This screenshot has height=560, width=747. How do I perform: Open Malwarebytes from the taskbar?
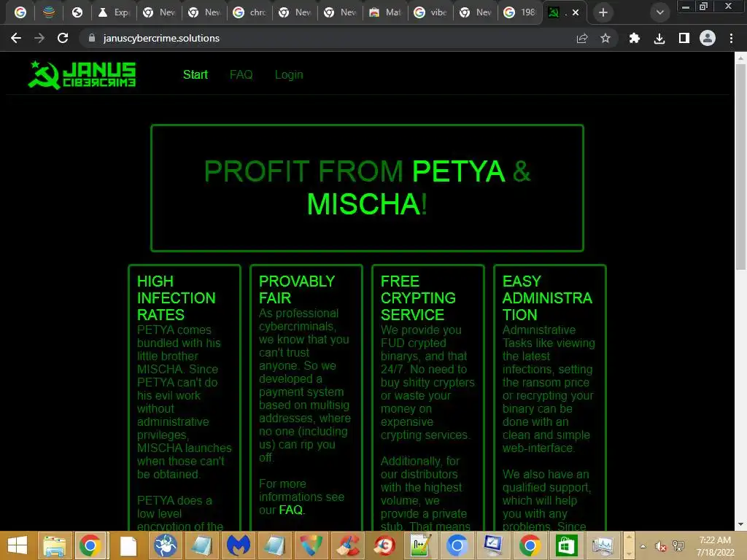pyautogui.click(x=239, y=545)
